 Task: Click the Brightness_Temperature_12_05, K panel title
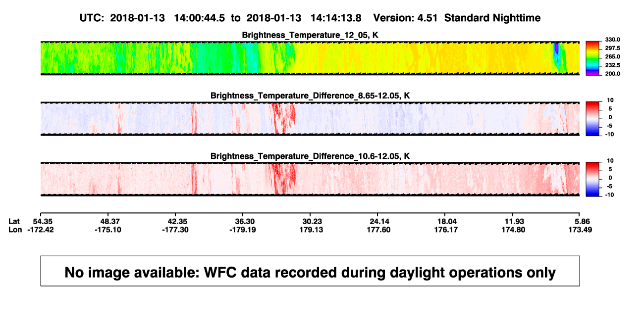click(310, 35)
